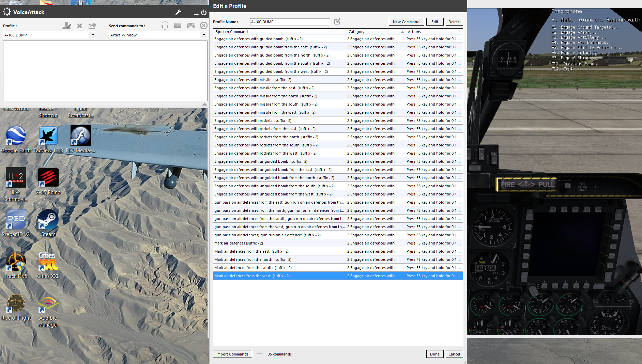Expand the A-10C DUMP profile dropdown
The image size is (642, 364).
pyautogui.click(x=93, y=35)
